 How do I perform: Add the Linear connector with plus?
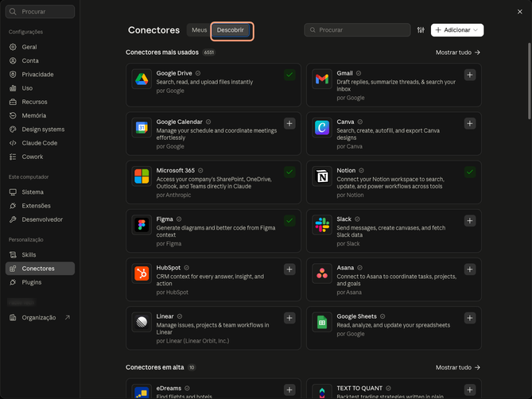tap(289, 318)
